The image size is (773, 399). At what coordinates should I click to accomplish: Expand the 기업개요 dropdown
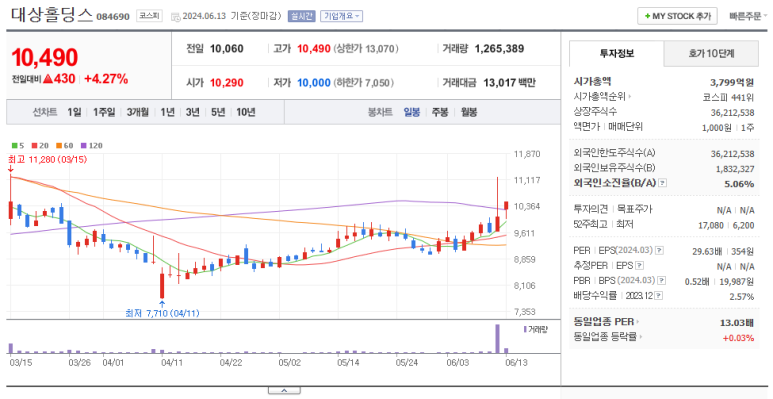[x=341, y=16]
